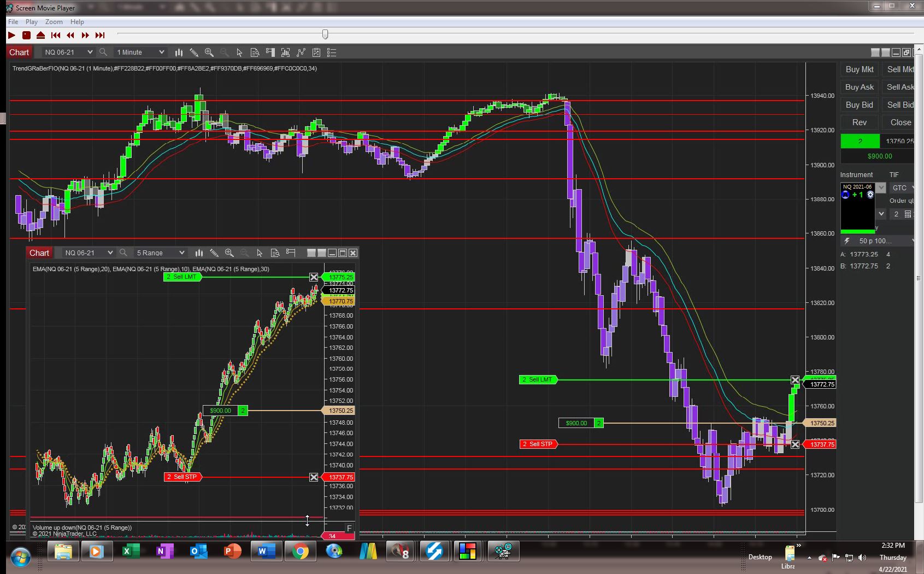The image size is (924, 574).
Task: Click the Buy Bid button
Action: pyautogui.click(x=860, y=105)
